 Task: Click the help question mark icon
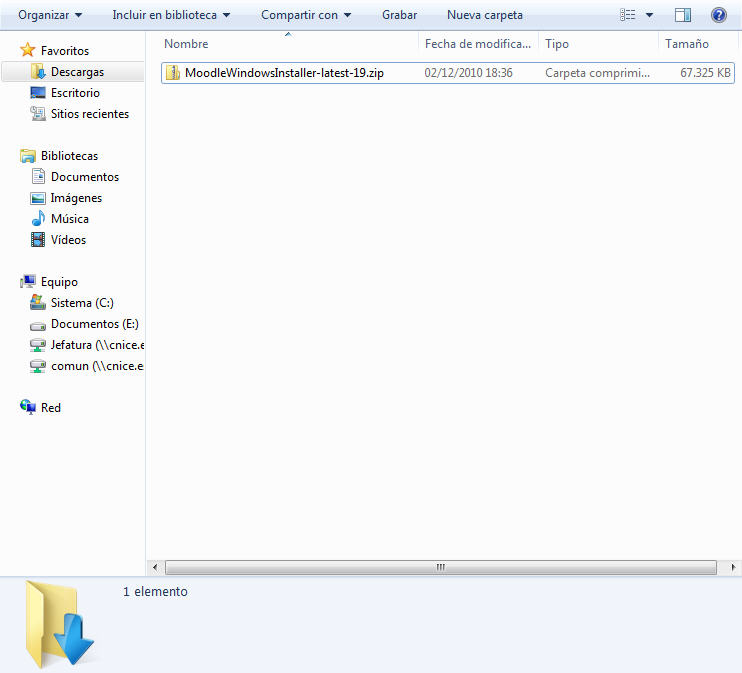(718, 15)
